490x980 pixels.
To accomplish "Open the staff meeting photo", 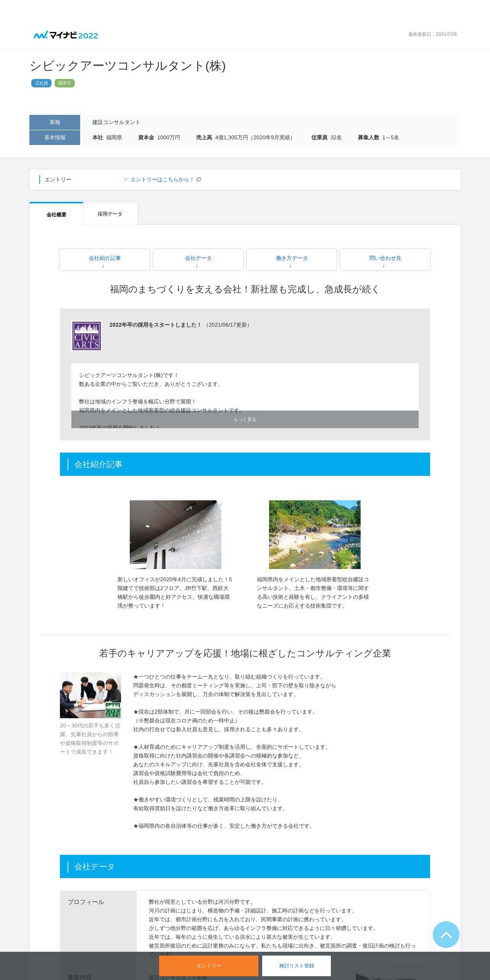I will [90, 695].
